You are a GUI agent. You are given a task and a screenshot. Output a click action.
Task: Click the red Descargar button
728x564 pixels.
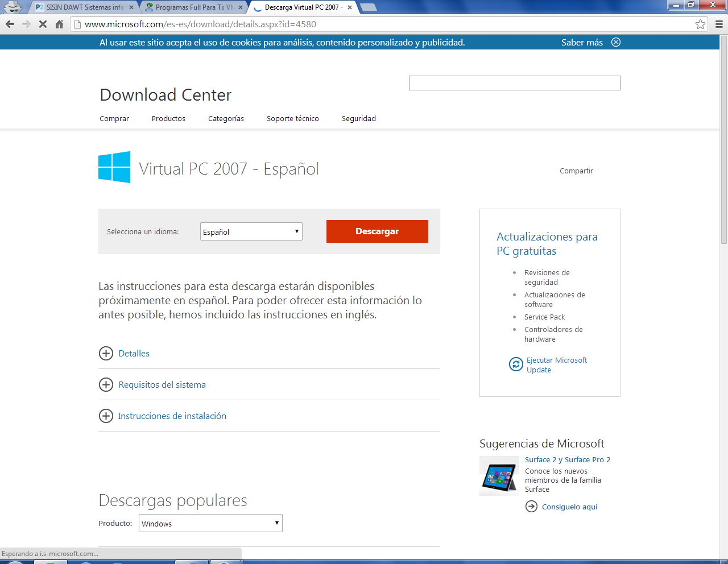377,231
